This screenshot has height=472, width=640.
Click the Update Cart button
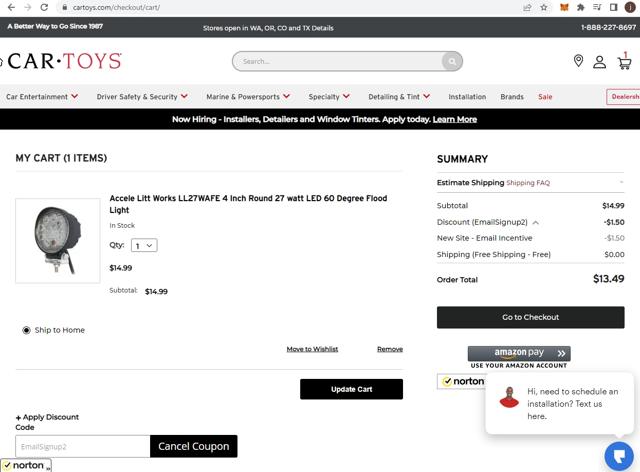351,389
